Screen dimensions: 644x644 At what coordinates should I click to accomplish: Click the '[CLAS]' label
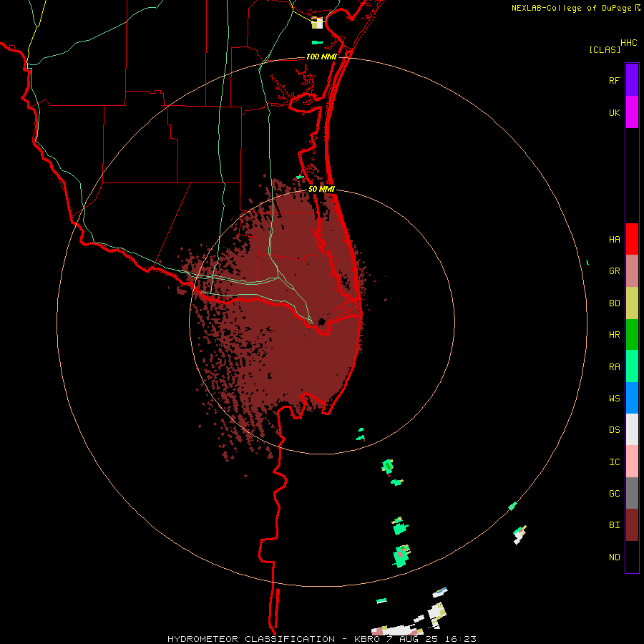click(605, 49)
